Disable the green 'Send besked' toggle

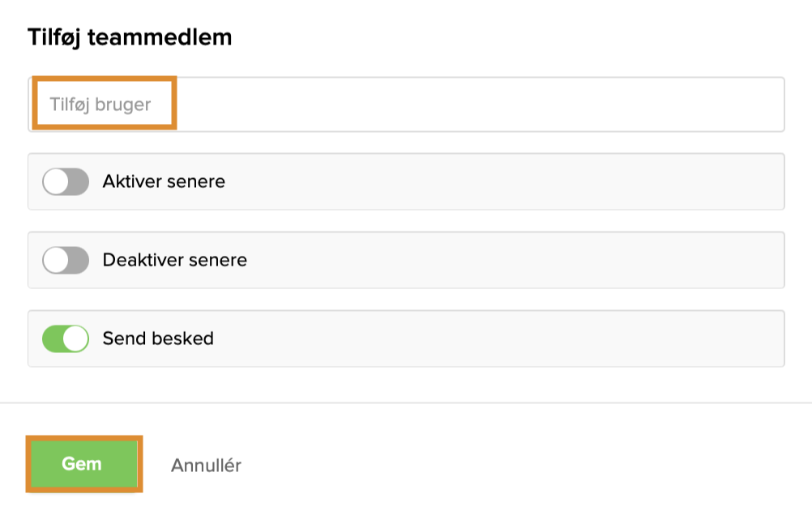65,338
